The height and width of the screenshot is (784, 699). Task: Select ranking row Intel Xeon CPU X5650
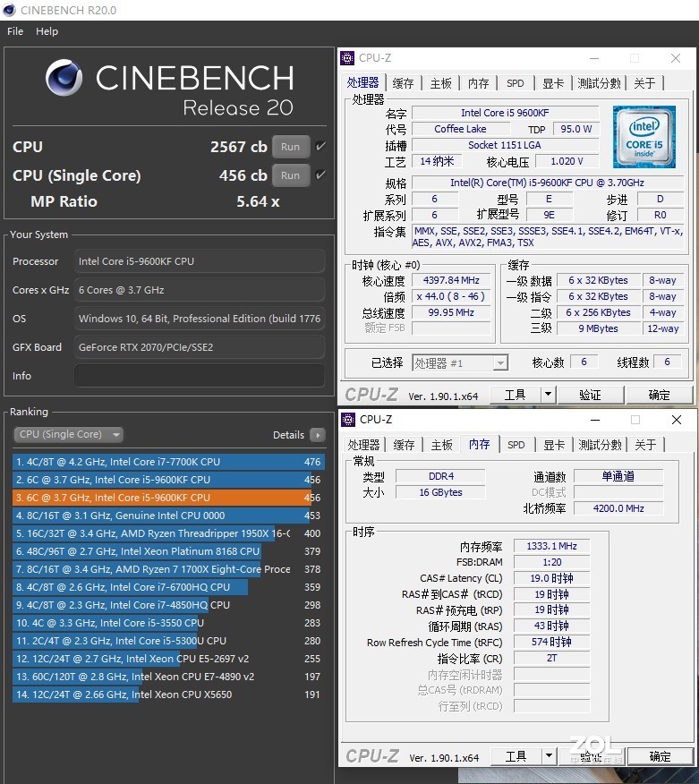tap(168, 695)
